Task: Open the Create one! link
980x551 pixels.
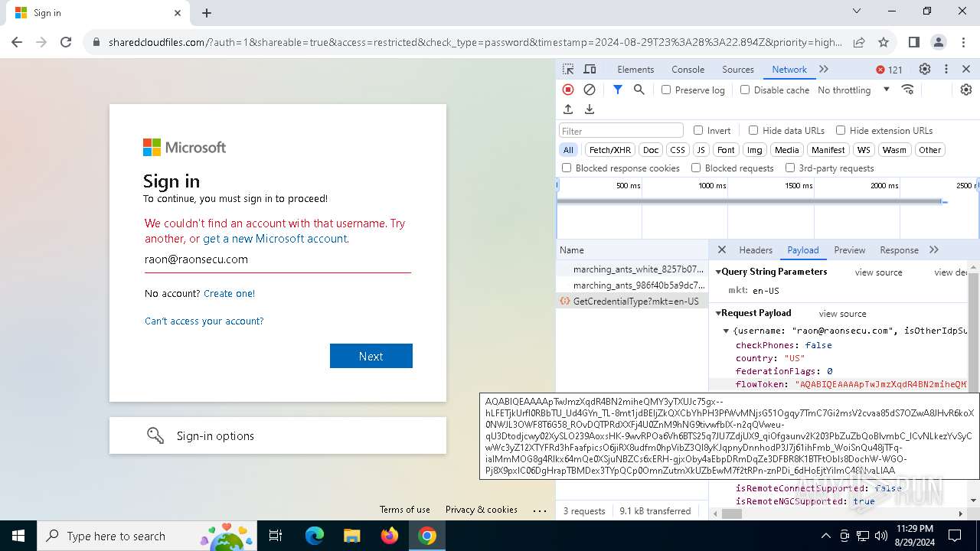Action: [x=230, y=293]
